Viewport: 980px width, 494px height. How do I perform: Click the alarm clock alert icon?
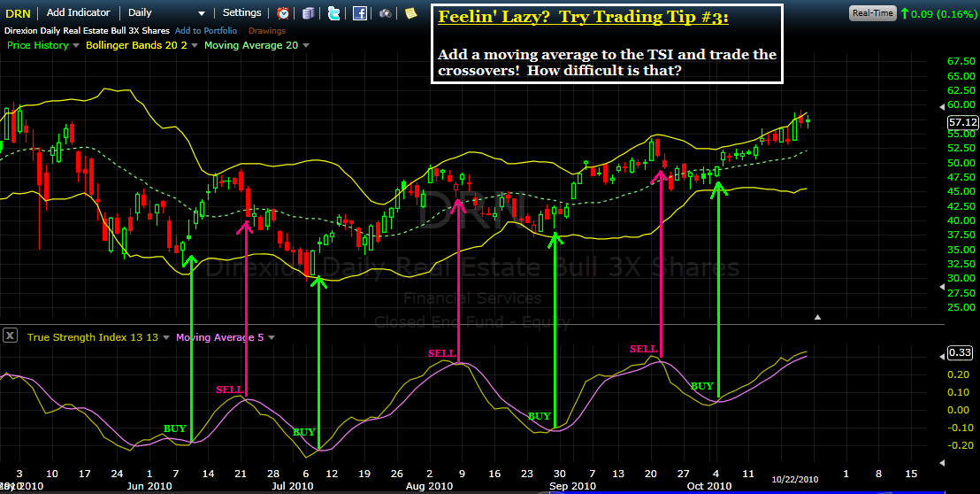click(283, 13)
